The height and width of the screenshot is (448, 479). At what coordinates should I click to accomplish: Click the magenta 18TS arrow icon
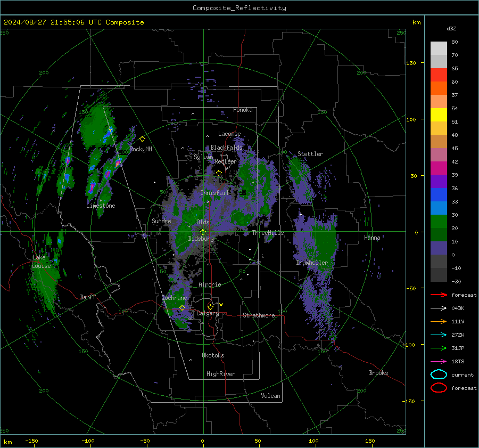[x=439, y=362]
